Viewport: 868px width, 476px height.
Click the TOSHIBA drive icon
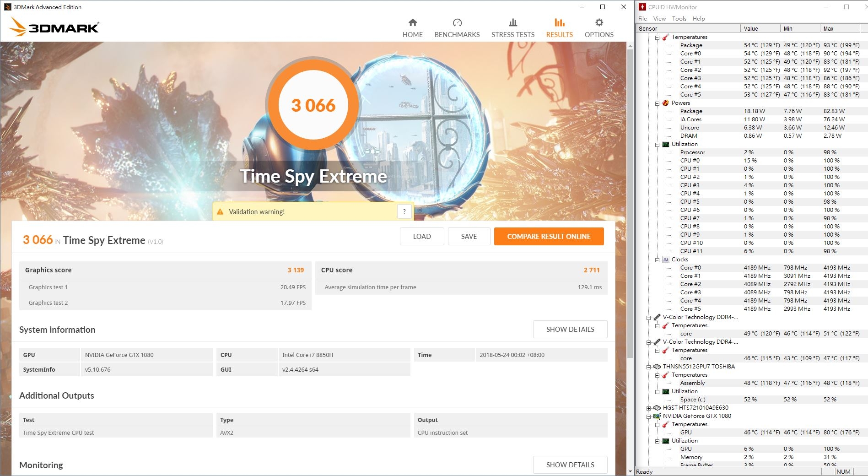[x=657, y=367]
